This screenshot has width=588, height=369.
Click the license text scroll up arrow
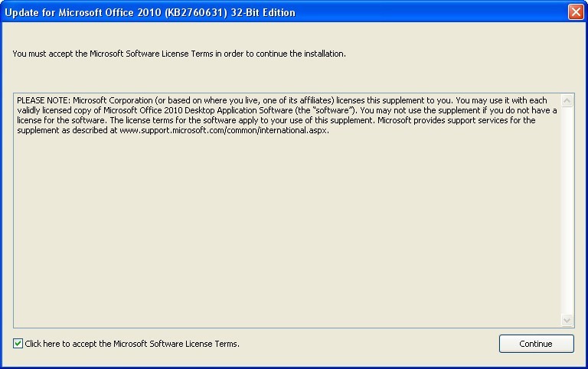(x=567, y=100)
